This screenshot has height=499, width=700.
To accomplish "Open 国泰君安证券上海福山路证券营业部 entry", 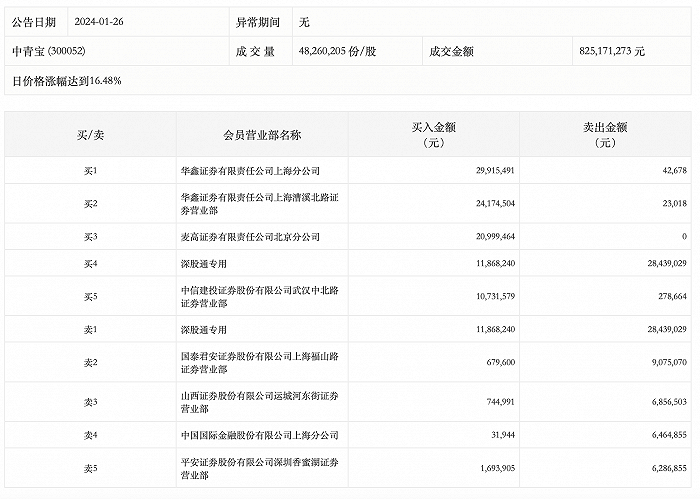I will click(257, 361).
